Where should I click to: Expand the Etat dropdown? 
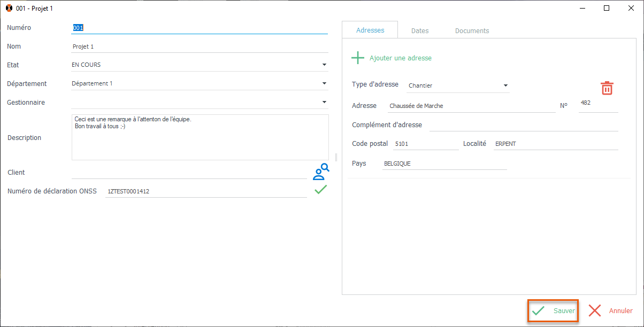tap(324, 65)
